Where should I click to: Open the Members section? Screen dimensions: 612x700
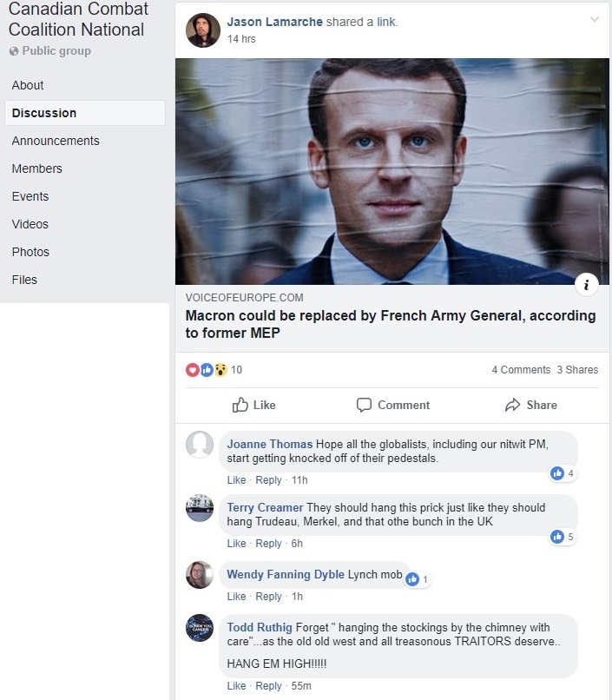click(x=36, y=168)
